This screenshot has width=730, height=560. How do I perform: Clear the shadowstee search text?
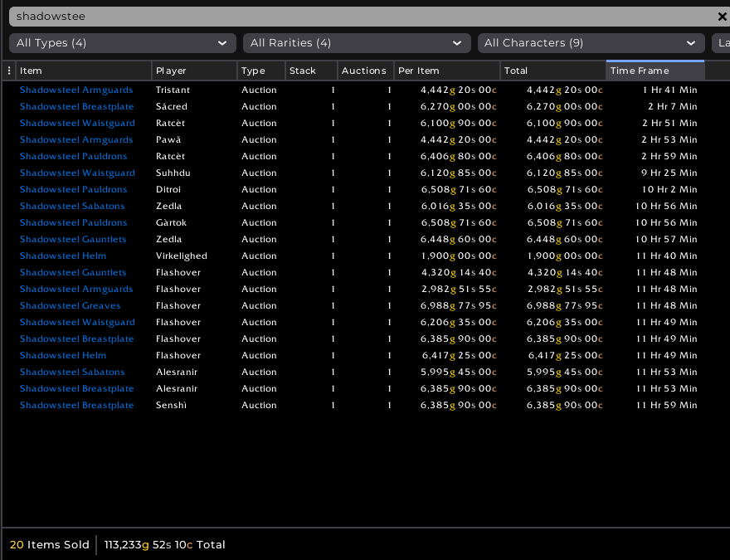[722, 17]
